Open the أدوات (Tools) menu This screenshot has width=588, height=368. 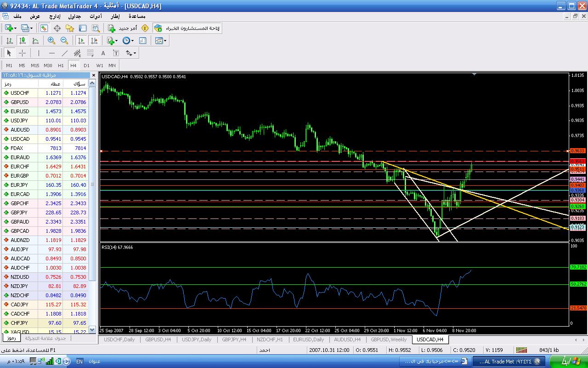[96, 16]
